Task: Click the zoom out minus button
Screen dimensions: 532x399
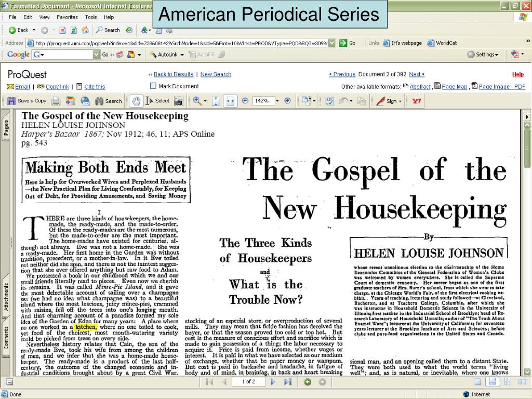Action: [x=245, y=101]
